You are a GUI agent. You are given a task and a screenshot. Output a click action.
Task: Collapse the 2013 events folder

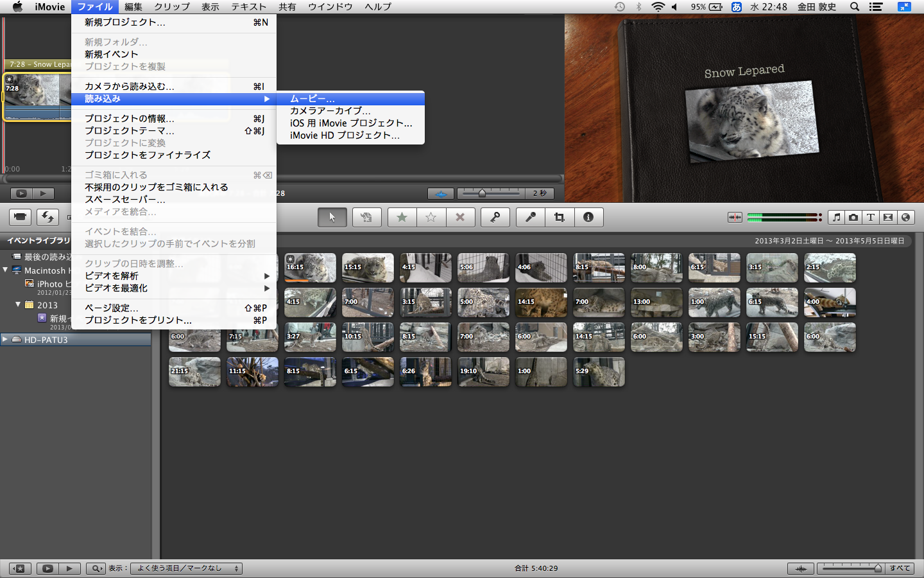18,305
